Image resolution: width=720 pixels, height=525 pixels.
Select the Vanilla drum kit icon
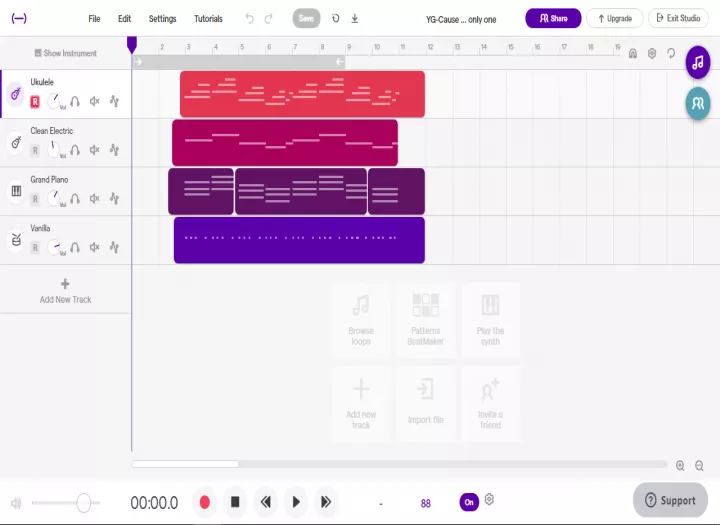click(x=16, y=240)
